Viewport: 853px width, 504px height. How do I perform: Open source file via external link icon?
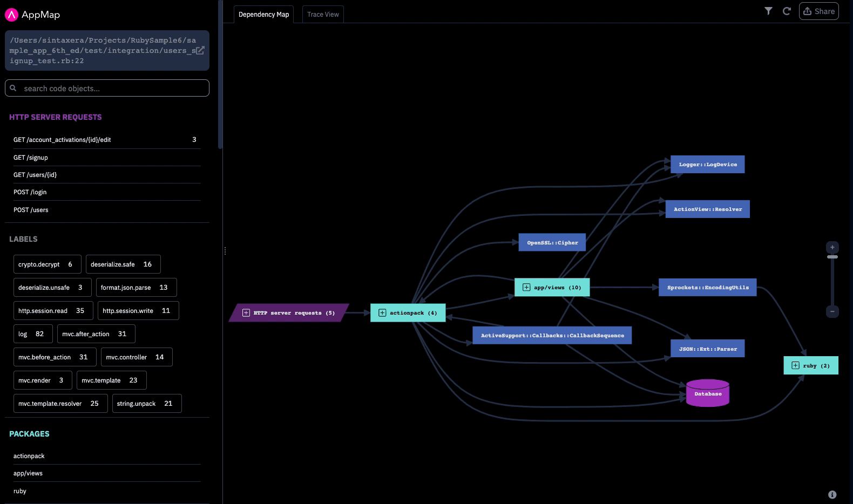point(200,50)
